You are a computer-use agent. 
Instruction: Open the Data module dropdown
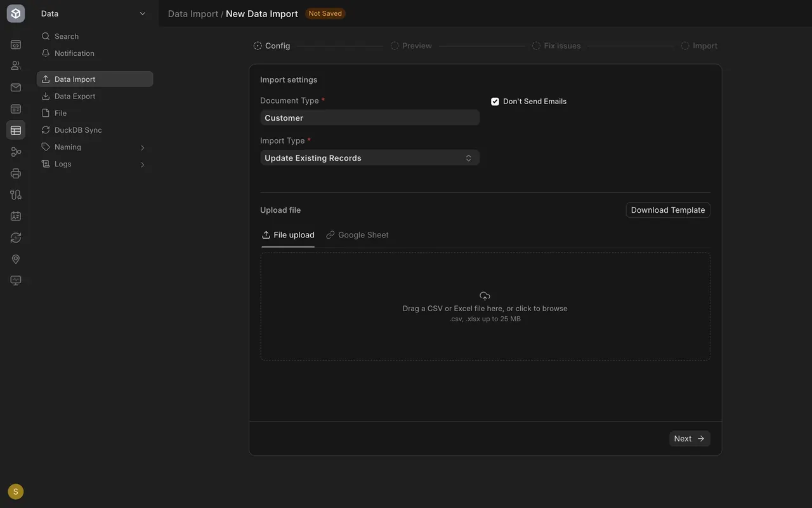[x=94, y=13]
